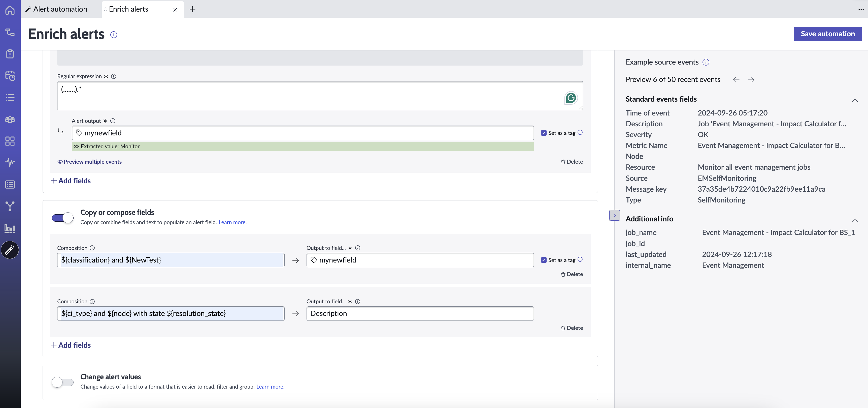Image resolution: width=868 pixels, height=408 pixels.
Task: Click info icon beside composition Set as a tag
Action: (580, 259)
